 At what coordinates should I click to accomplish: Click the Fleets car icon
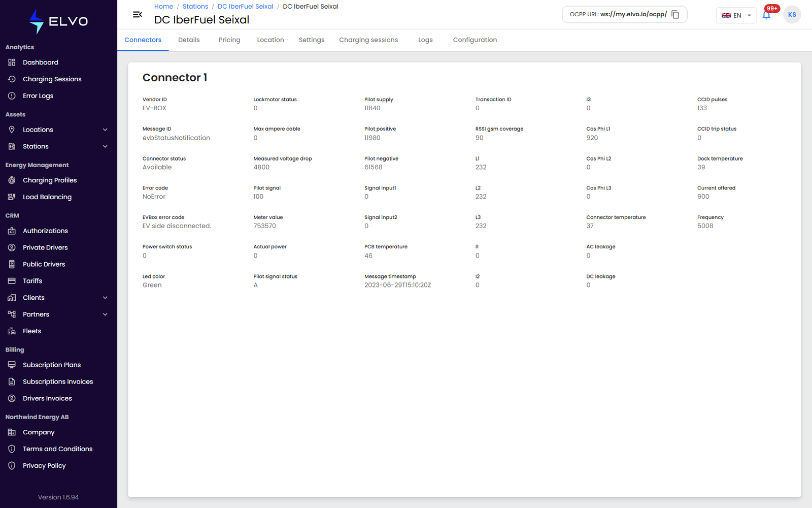pos(12,331)
